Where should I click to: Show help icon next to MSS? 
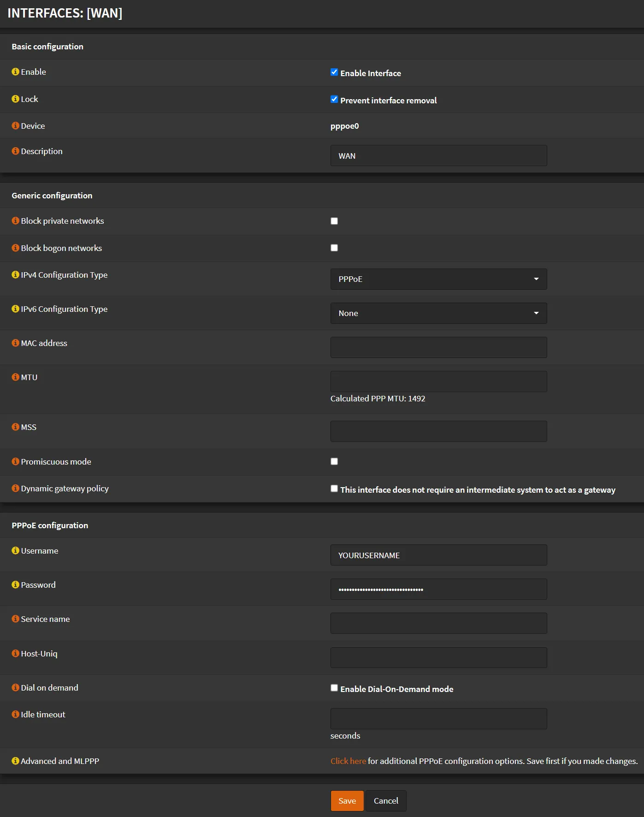pos(15,427)
